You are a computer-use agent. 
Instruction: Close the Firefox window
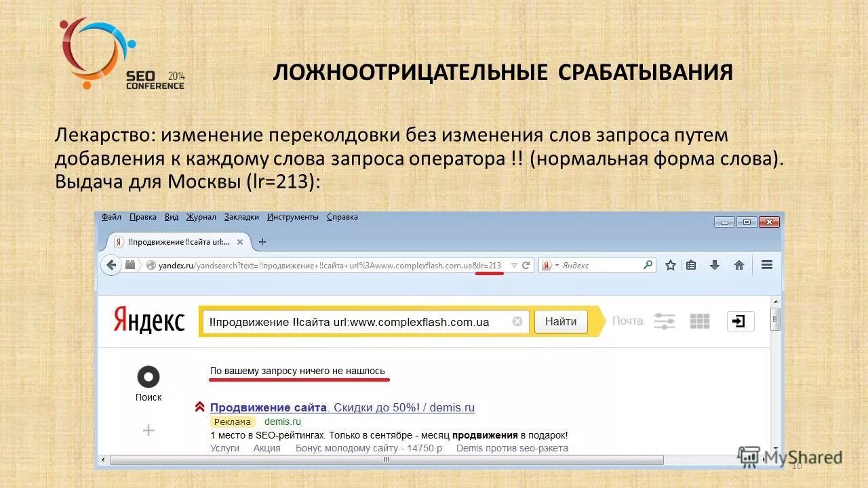coord(769,222)
